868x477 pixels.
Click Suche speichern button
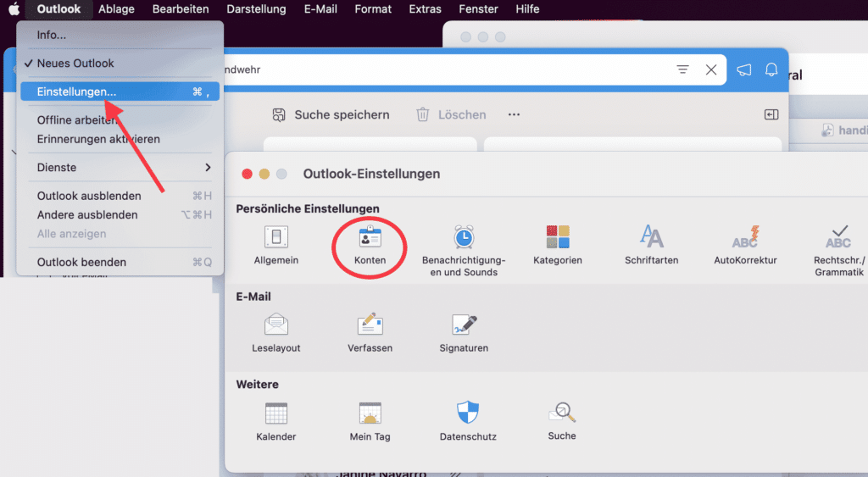click(x=331, y=114)
